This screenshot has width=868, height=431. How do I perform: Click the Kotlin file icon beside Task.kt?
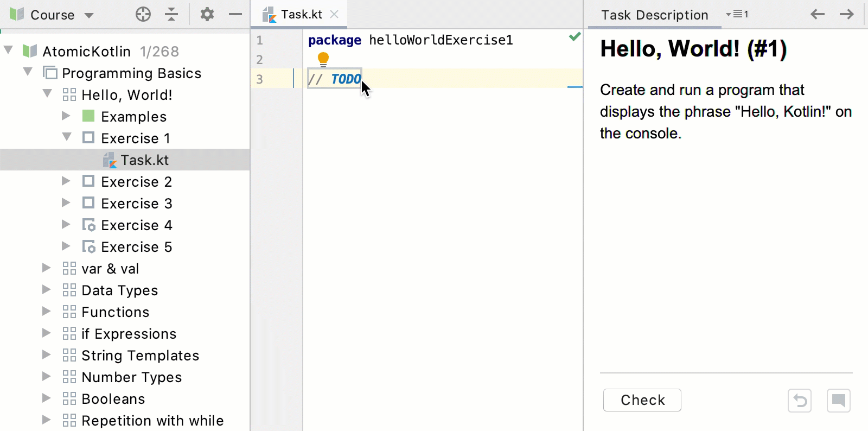tap(110, 160)
